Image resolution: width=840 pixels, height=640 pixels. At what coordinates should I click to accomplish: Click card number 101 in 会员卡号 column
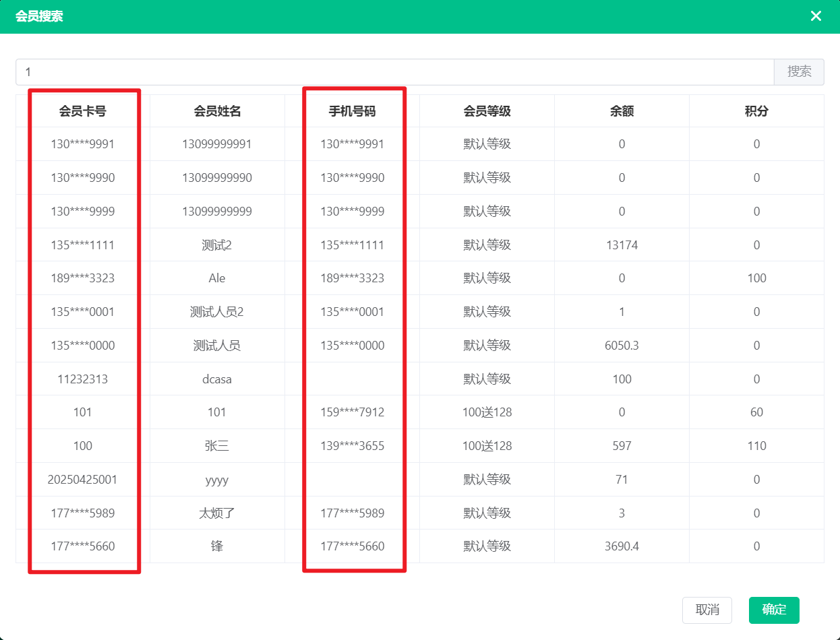(x=83, y=412)
